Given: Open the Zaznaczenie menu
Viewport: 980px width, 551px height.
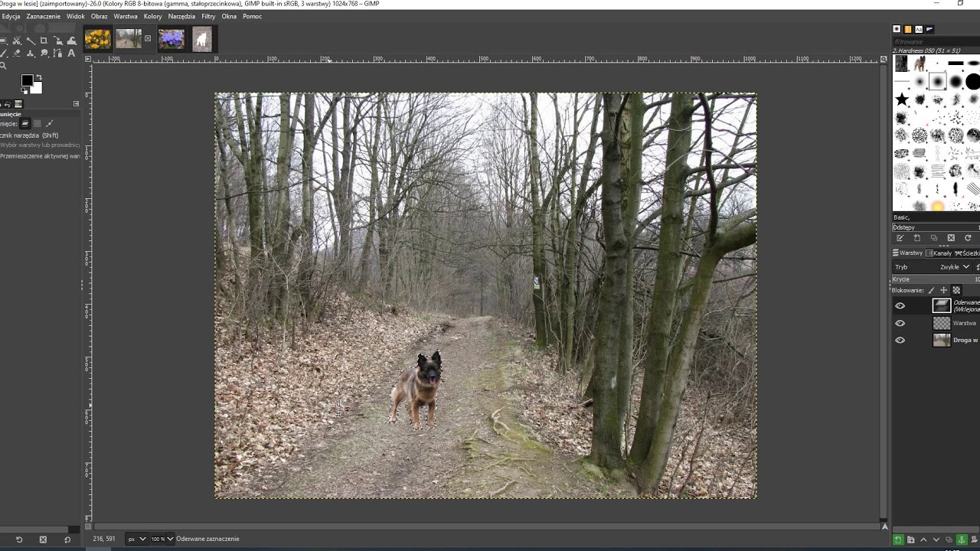Looking at the screenshot, I should coord(43,16).
